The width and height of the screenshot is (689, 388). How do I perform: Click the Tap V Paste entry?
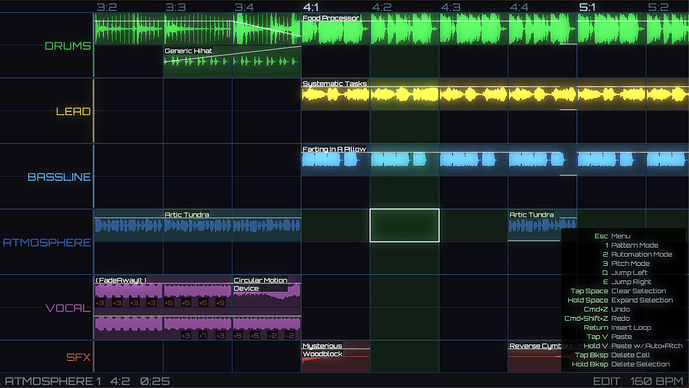click(x=609, y=337)
